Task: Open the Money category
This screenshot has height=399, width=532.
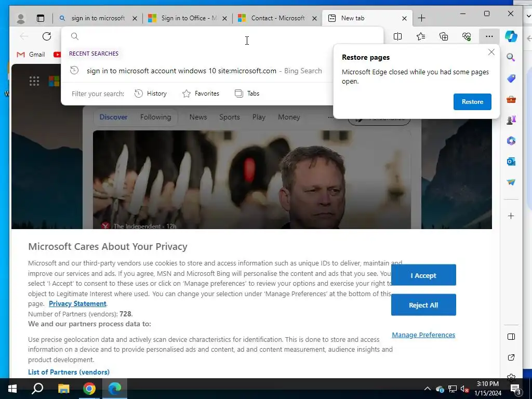Action: 289,117
